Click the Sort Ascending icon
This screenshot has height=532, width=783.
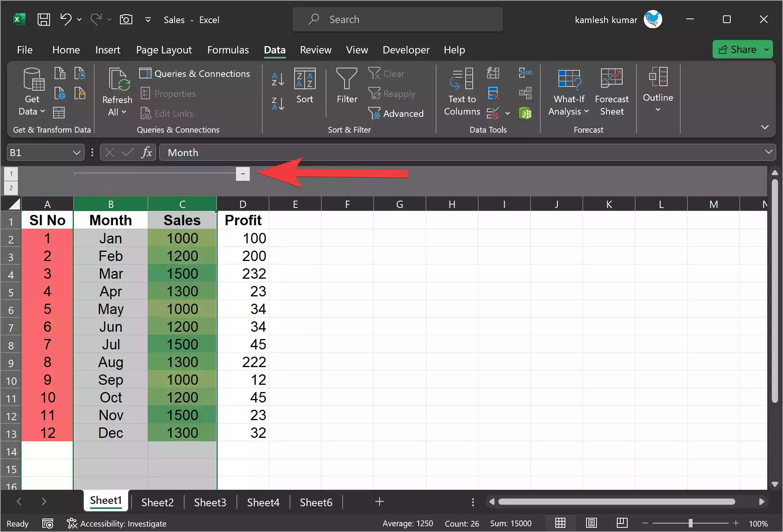point(278,79)
